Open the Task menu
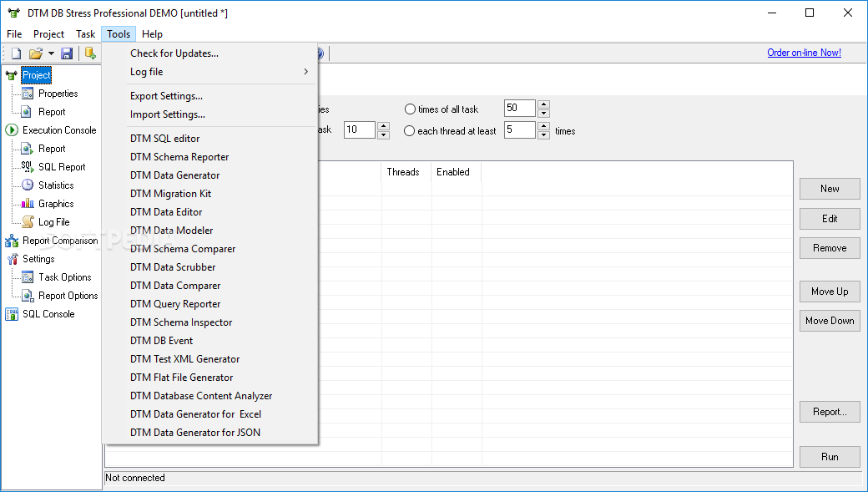The image size is (868, 492). (x=86, y=33)
